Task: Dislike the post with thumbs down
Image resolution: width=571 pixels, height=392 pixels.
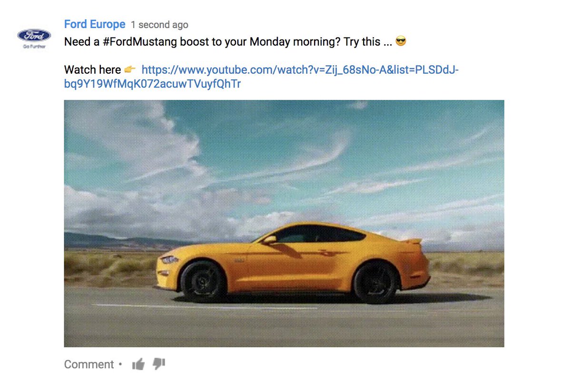Action: click(159, 364)
